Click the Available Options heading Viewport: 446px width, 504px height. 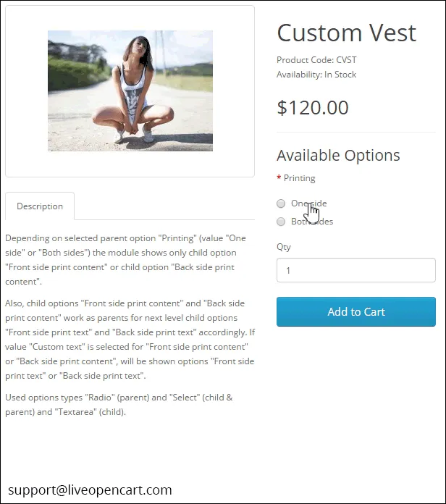click(x=338, y=155)
